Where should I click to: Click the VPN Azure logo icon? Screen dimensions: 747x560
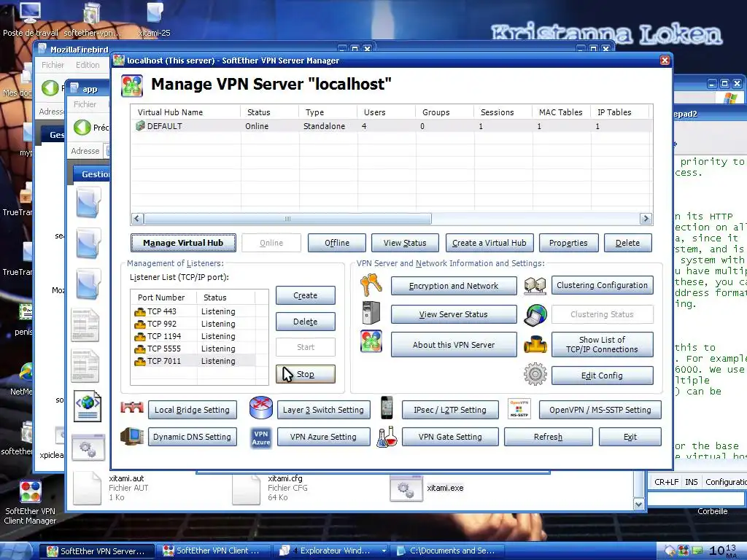click(261, 437)
